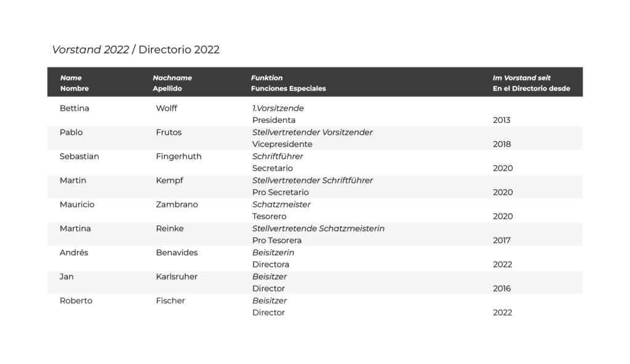630x364 pixels.
Task: Click the "Name / Nombre" column header
Action: (74, 83)
